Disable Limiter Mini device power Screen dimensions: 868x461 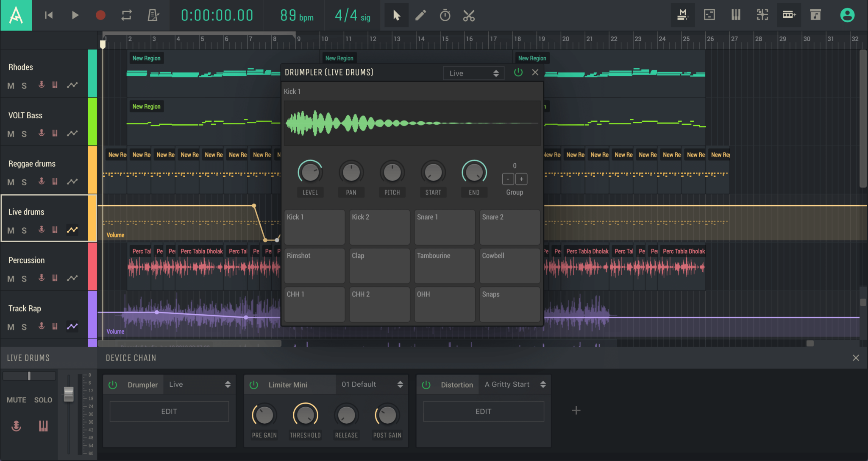(254, 385)
